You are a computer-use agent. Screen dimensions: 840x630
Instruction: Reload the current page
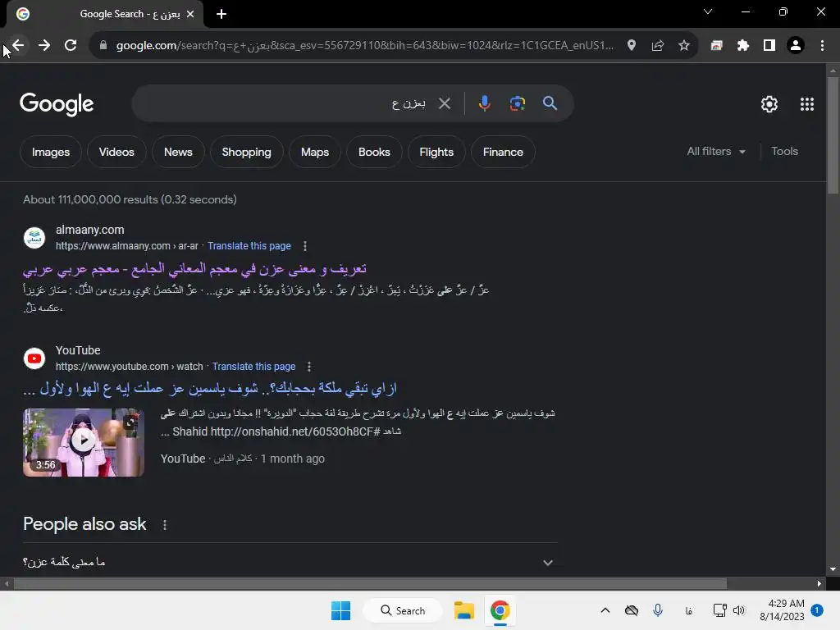(71, 45)
